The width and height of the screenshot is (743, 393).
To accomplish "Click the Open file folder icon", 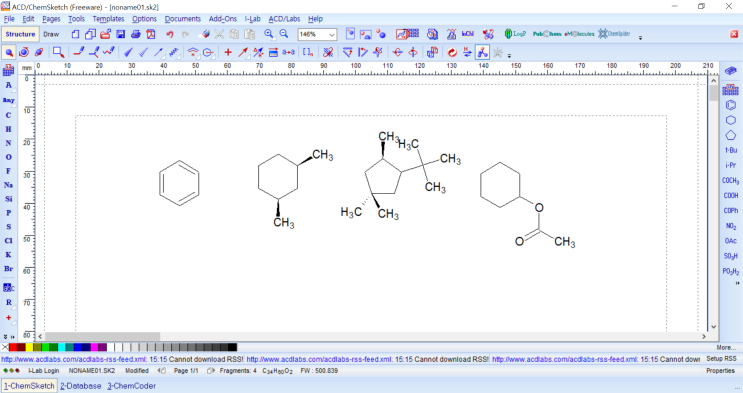I will point(105,34).
